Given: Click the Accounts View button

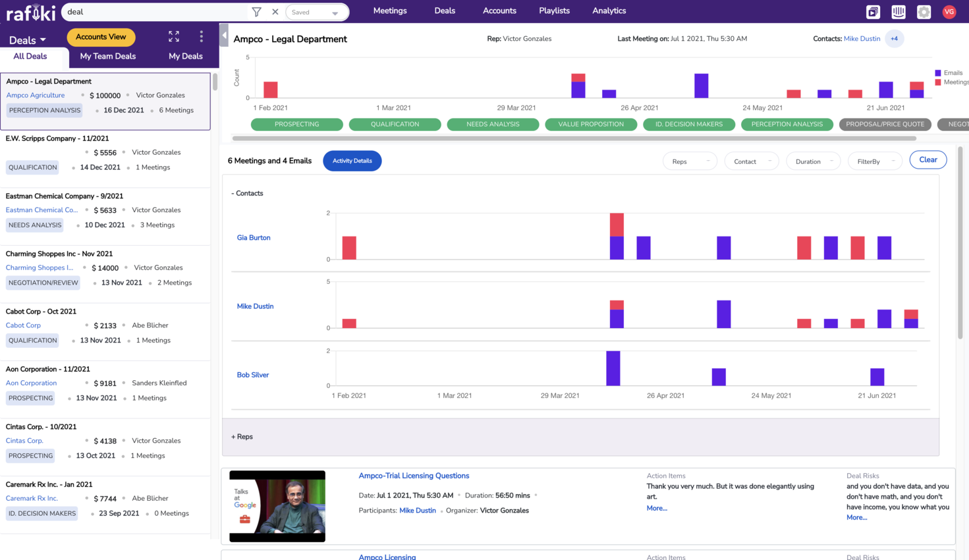Looking at the screenshot, I should pos(101,37).
